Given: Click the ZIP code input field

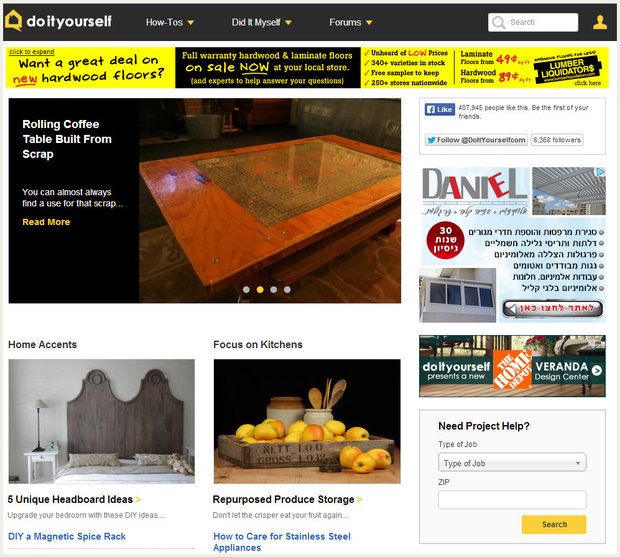Looking at the screenshot, I should coord(511,499).
